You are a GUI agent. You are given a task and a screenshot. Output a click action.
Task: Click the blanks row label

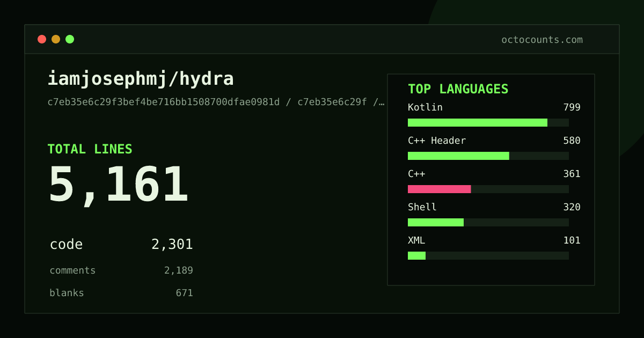(67, 293)
